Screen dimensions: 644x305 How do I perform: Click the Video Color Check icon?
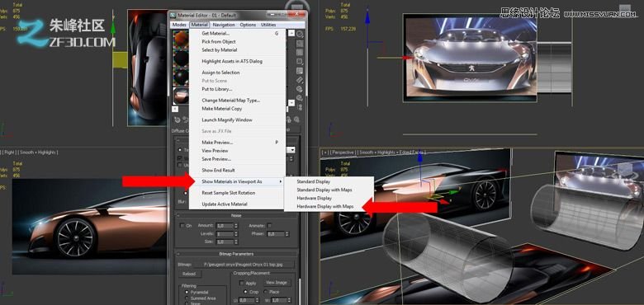click(x=300, y=71)
